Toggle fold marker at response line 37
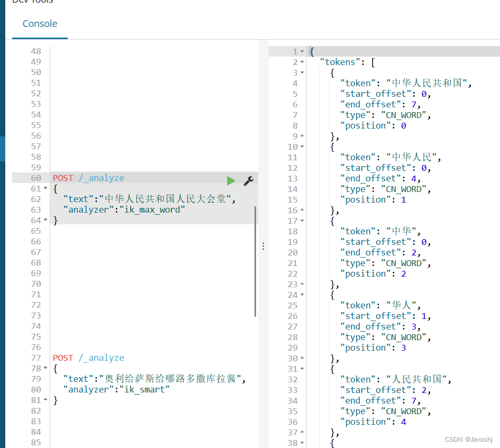This screenshot has height=448, width=500. 302,432
